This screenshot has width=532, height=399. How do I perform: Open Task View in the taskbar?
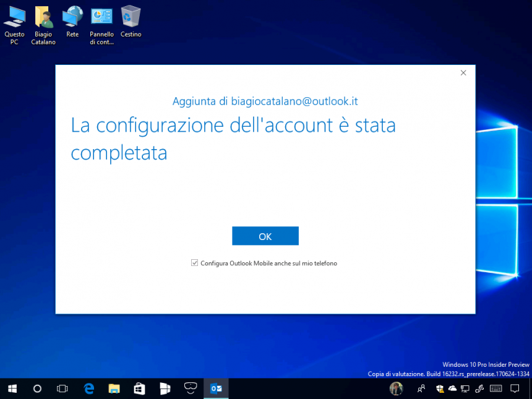[x=62, y=388]
